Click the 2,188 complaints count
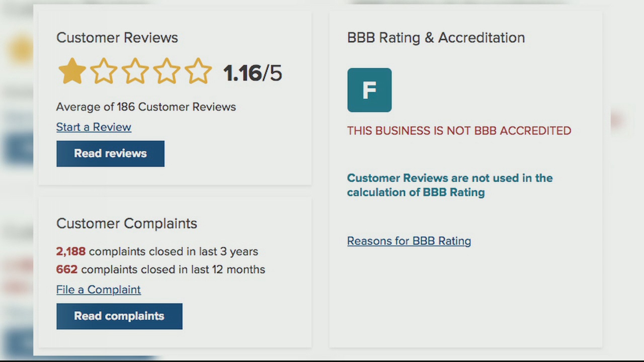Screen dimensions: 644x362 tap(71, 251)
